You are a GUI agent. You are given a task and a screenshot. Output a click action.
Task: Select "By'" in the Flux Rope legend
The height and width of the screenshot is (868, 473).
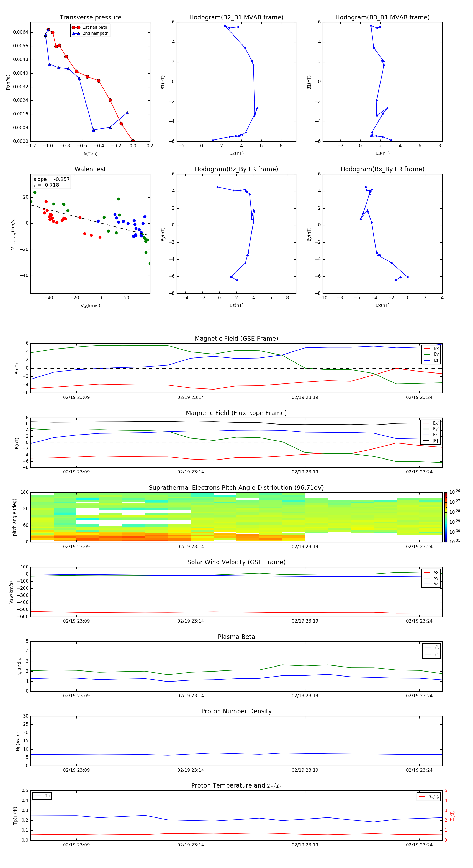[x=431, y=429]
